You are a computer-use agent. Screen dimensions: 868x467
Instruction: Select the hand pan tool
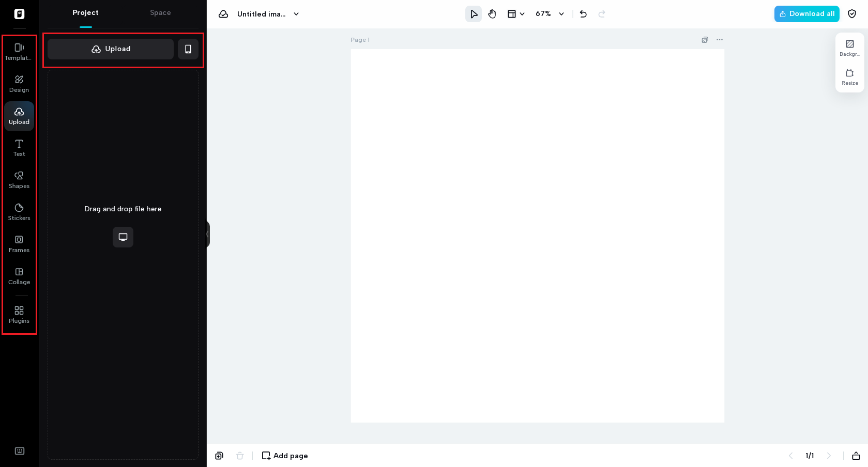point(492,14)
